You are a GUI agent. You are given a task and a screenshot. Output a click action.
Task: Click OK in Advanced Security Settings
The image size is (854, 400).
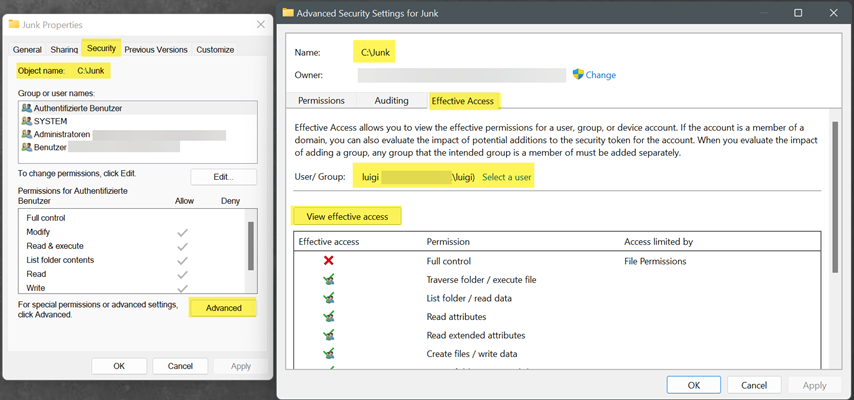click(x=693, y=385)
